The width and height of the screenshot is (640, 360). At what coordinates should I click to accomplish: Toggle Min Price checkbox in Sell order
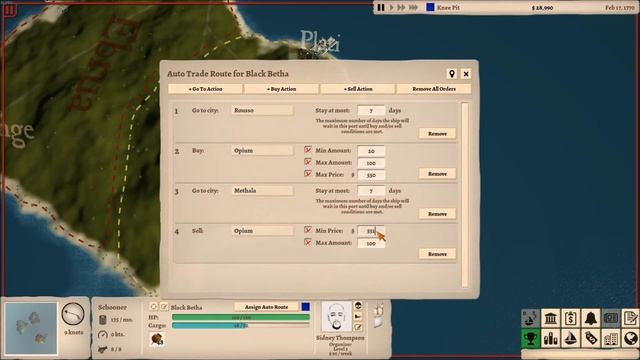pyautogui.click(x=308, y=230)
